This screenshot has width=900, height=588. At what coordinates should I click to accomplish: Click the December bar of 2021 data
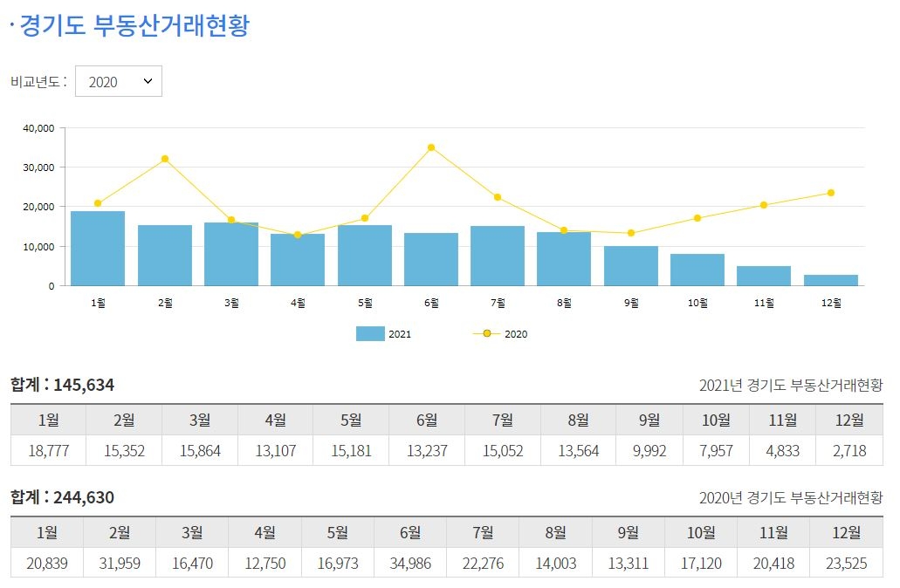tap(831, 280)
